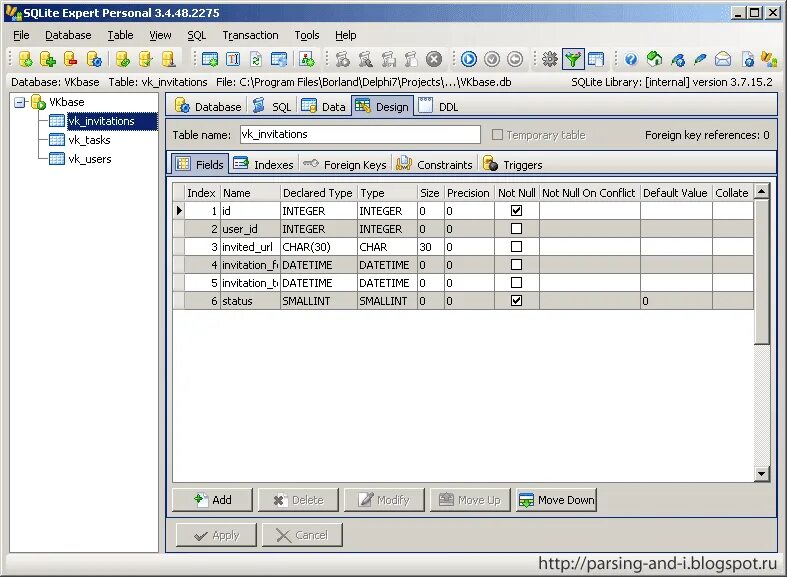Click the document with question mark icon

[x=748, y=59]
